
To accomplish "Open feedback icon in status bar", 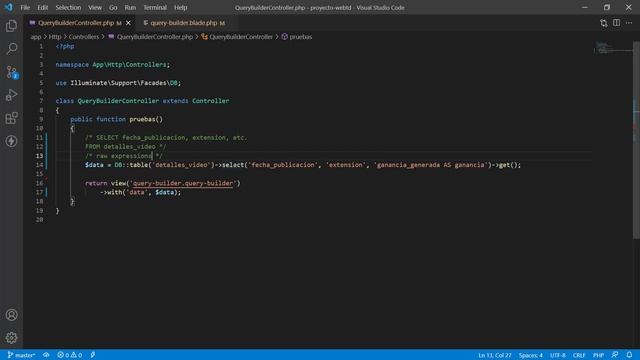I will coord(615,355).
